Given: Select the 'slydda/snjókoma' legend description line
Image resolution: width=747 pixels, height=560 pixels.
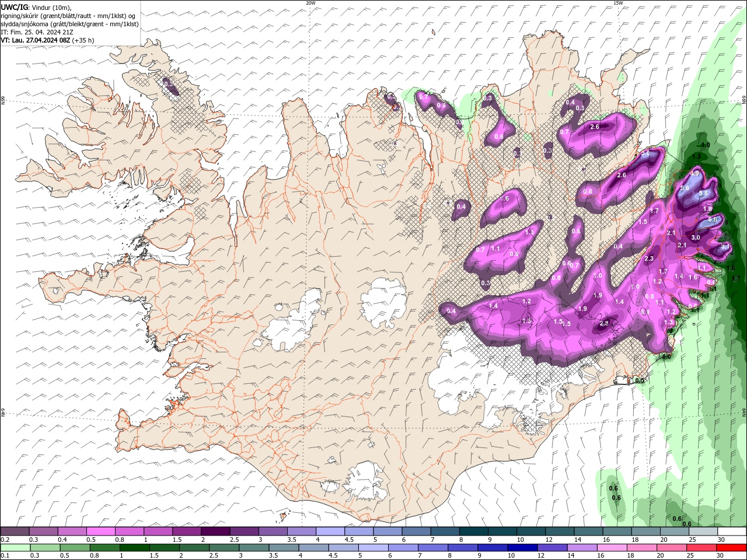Looking at the screenshot, I should 70,24.
